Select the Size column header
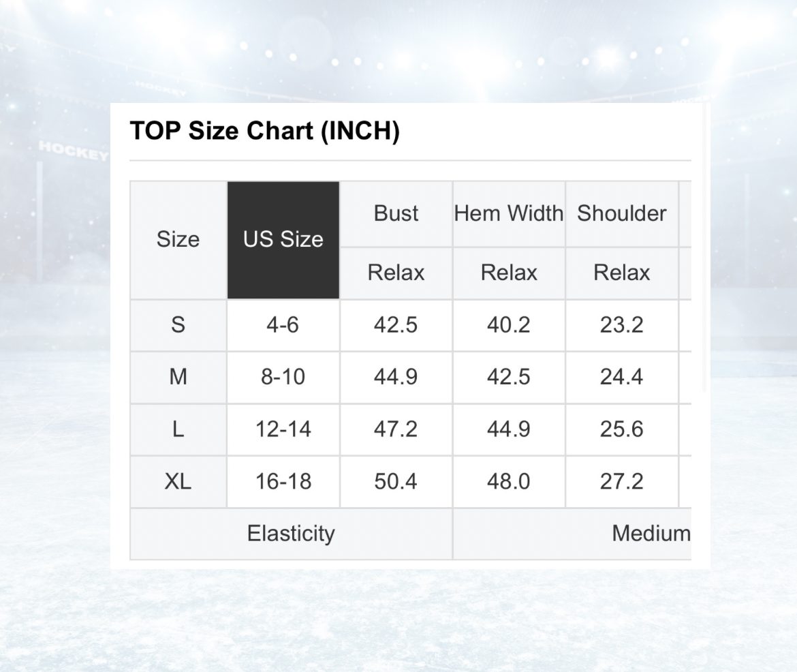 tap(178, 240)
